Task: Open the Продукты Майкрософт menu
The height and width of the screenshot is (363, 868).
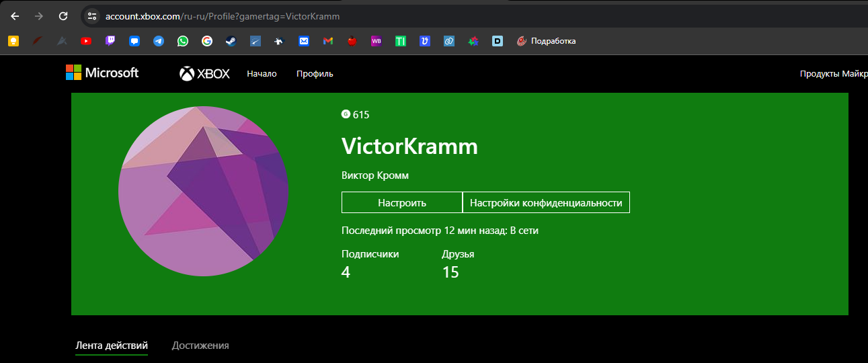Action: click(x=834, y=74)
